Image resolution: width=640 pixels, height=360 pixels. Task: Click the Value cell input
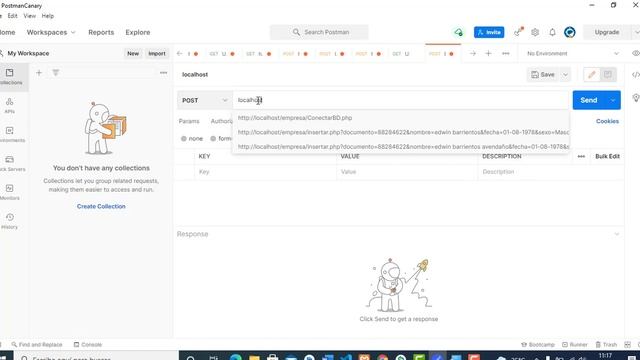tap(407, 172)
